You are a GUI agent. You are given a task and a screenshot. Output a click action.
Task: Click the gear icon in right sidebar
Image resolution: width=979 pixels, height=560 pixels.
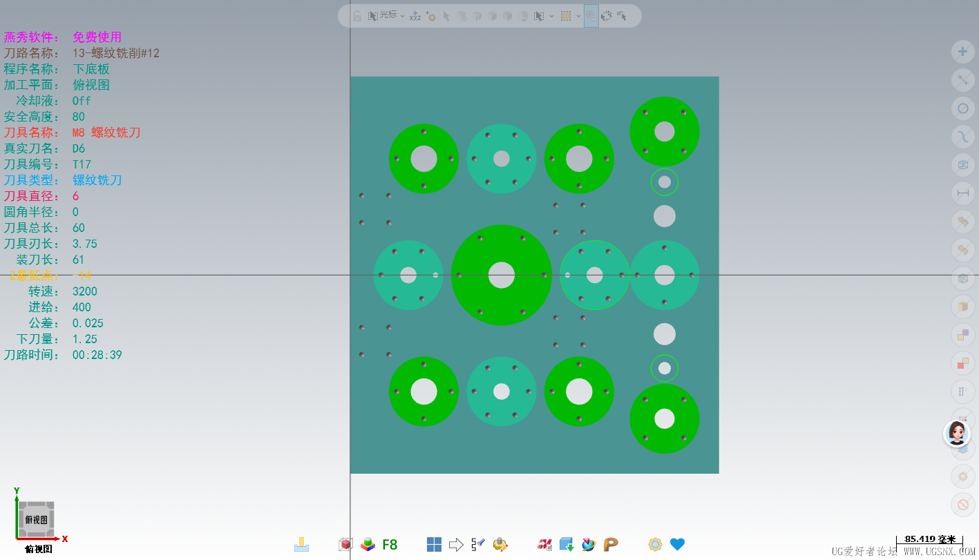click(962, 476)
